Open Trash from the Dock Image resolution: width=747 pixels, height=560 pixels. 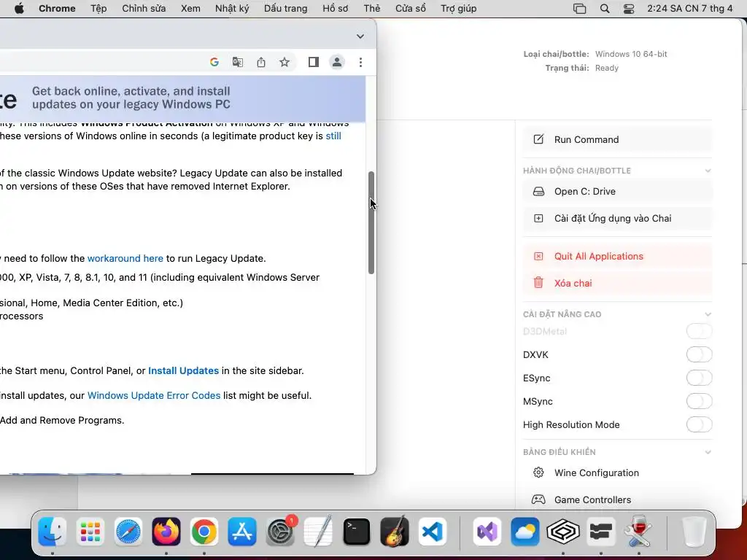tap(694, 532)
